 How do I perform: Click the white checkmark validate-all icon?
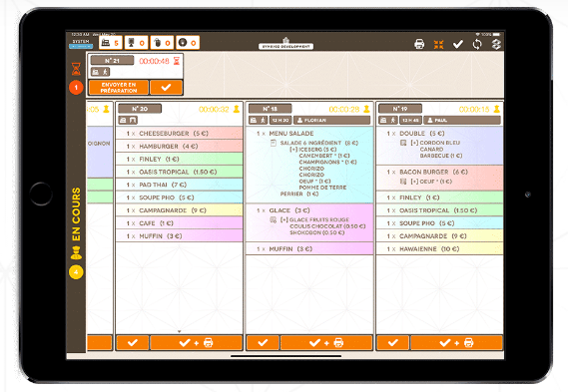pyautogui.click(x=458, y=44)
